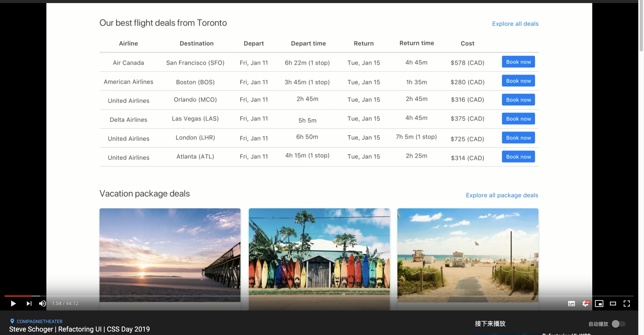Click Explore all deals link
Screen dimensions: 644x335
(515, 24)
